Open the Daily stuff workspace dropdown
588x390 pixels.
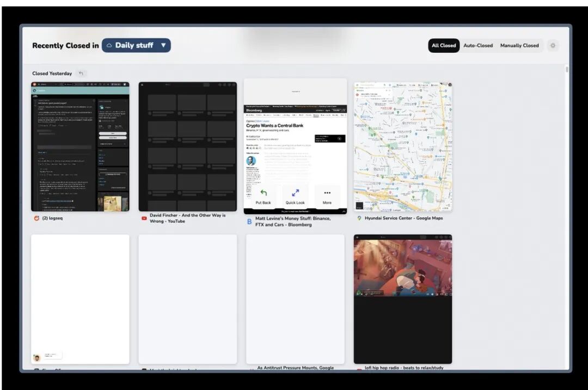pos(136,45)
